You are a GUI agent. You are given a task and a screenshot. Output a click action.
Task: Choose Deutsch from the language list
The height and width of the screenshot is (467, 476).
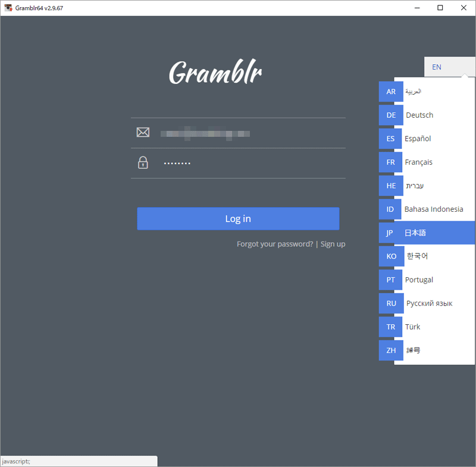pos(427,115)
